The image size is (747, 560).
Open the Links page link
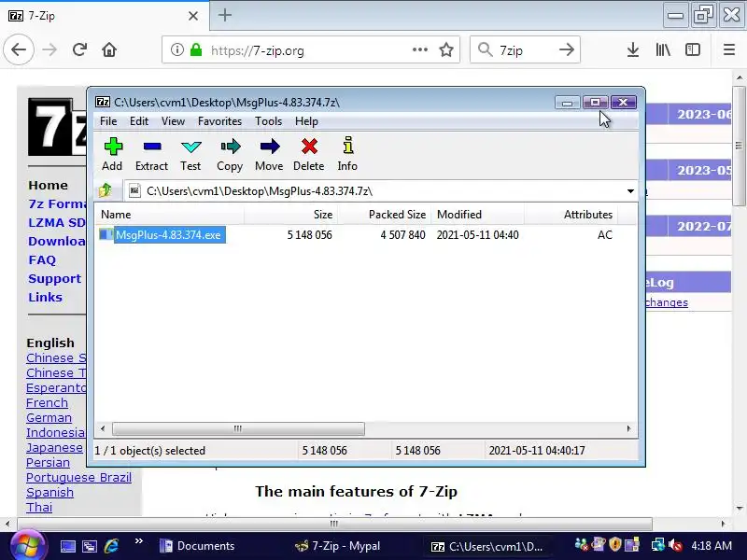[45, 297]
